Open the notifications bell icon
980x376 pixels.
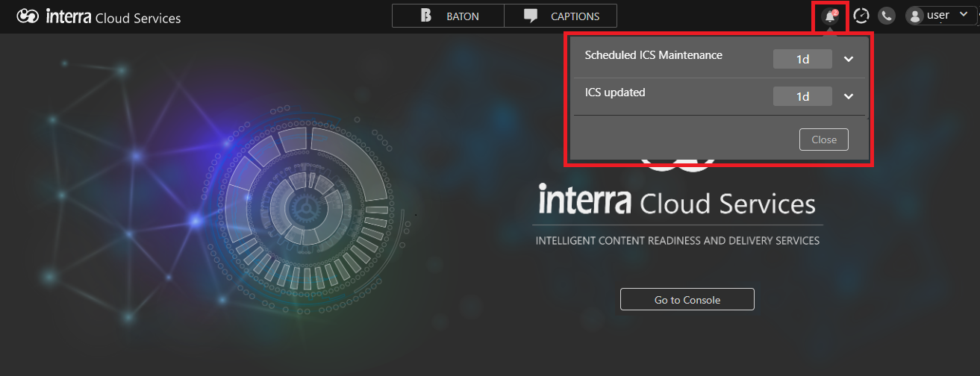(x=830, y=16)
